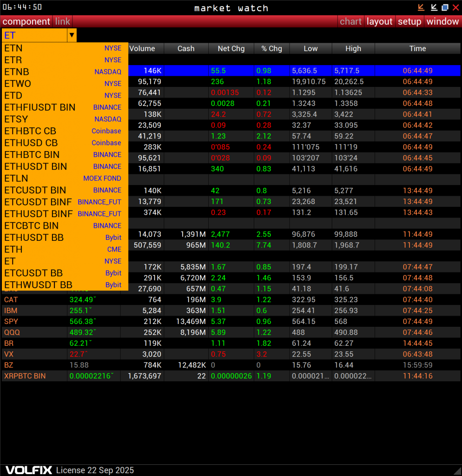
Task: Choose ETHUSD CB Coinbase entry
Action: pos(65,143)
